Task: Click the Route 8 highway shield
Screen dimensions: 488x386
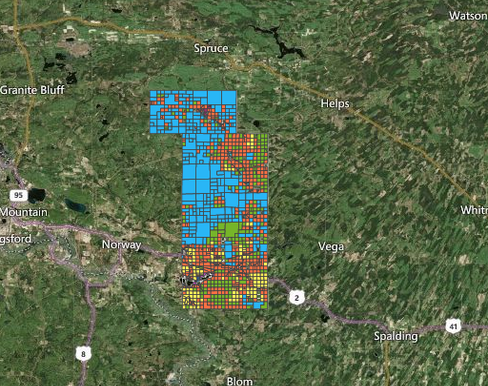Action: tap(83, 354)
